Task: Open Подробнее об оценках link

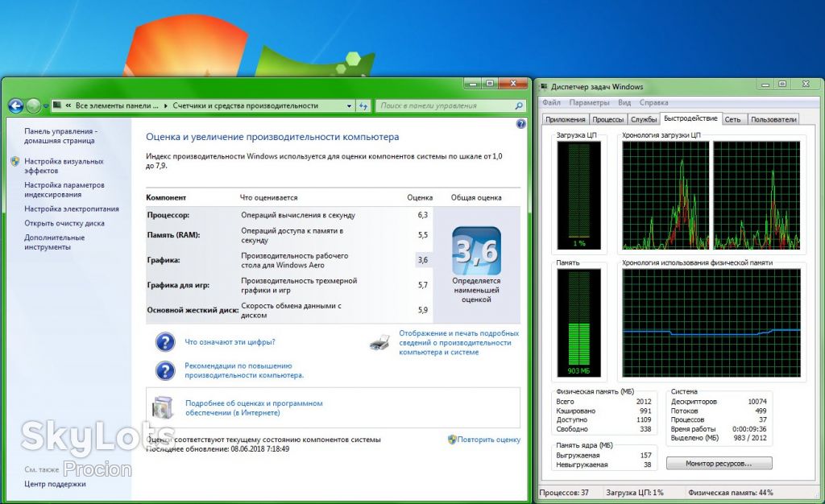Action: [254, 408]
